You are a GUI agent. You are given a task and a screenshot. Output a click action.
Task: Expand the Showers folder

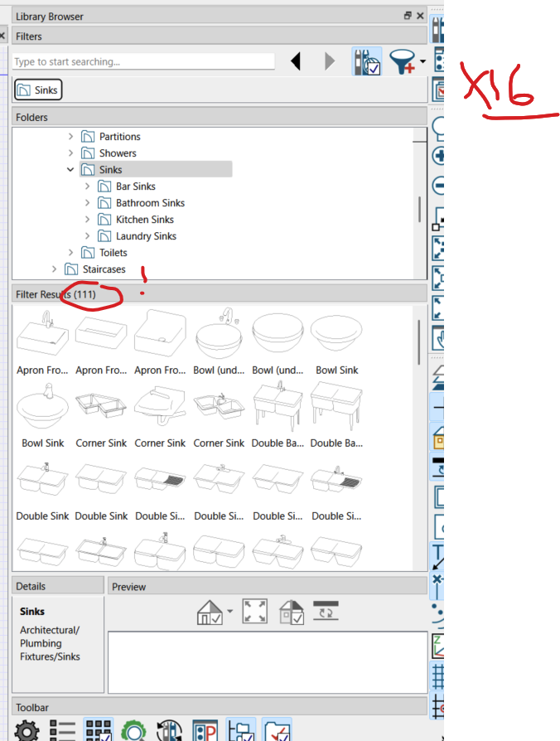click(x=70, y=153)
